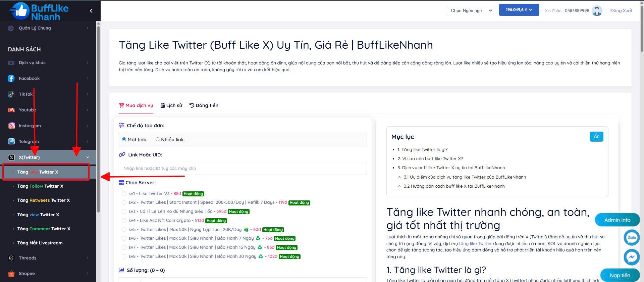The image size is (644, 282).
Task: Expand Shopee menu chevron
Action: (88, 274)
